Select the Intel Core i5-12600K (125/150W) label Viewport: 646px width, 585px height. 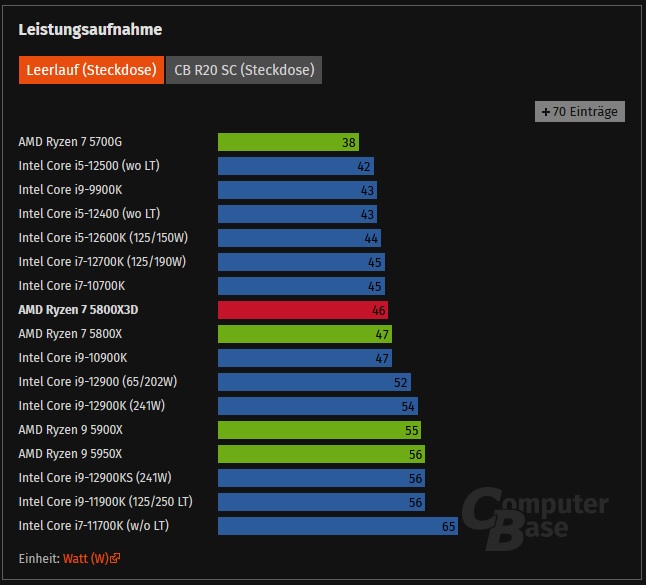tap(103, 238)
